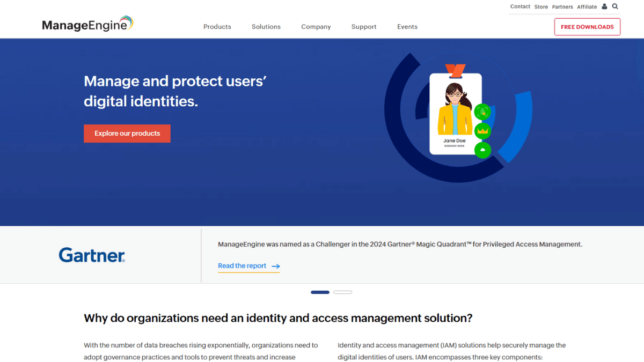
Task: Open the Partners link
Action: (562, 7)
